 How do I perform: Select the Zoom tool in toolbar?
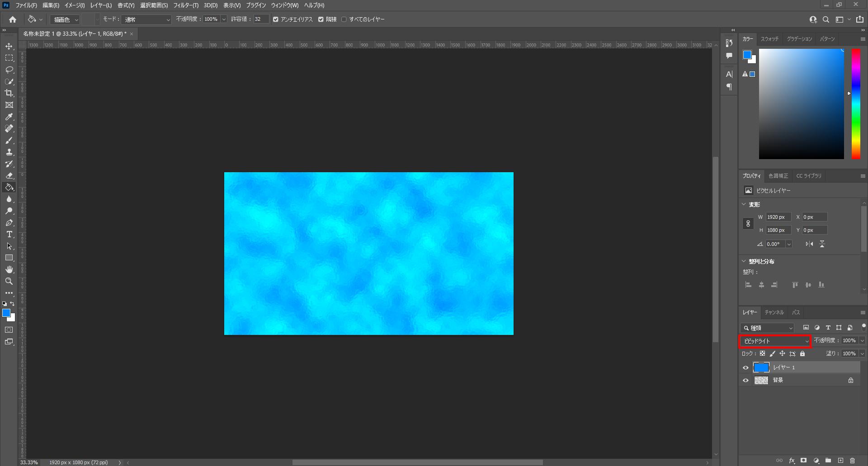pyautogui.click(x=9, y=281)
